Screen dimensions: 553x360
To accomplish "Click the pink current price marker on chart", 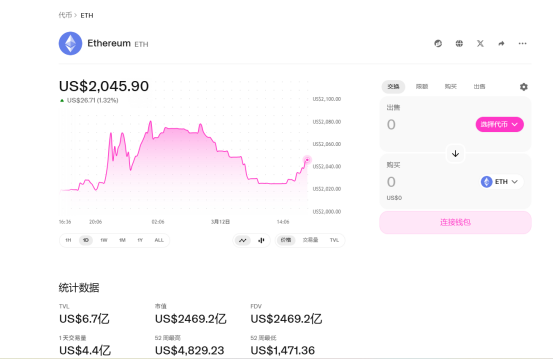I will 307,160.
